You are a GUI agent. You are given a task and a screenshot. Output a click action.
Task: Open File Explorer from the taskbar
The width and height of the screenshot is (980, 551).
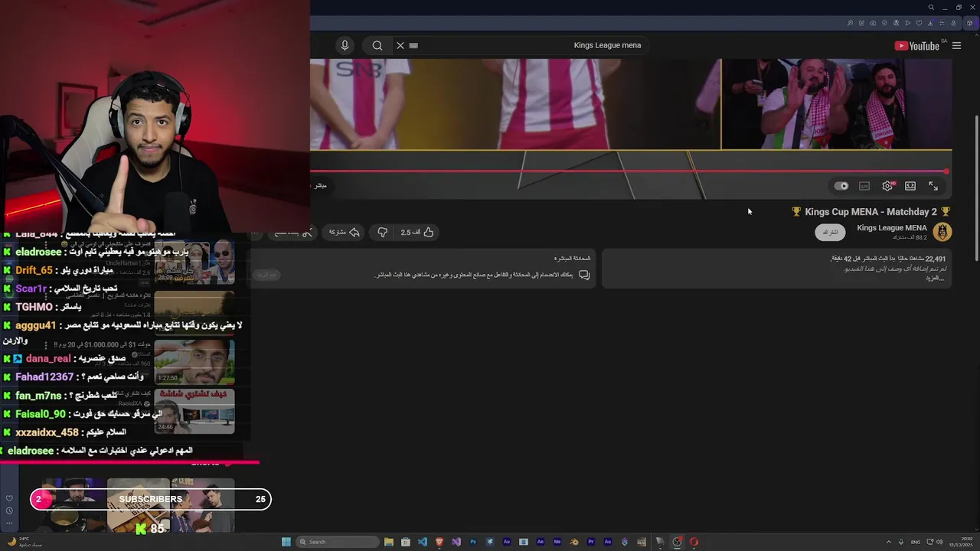point(389,542)
